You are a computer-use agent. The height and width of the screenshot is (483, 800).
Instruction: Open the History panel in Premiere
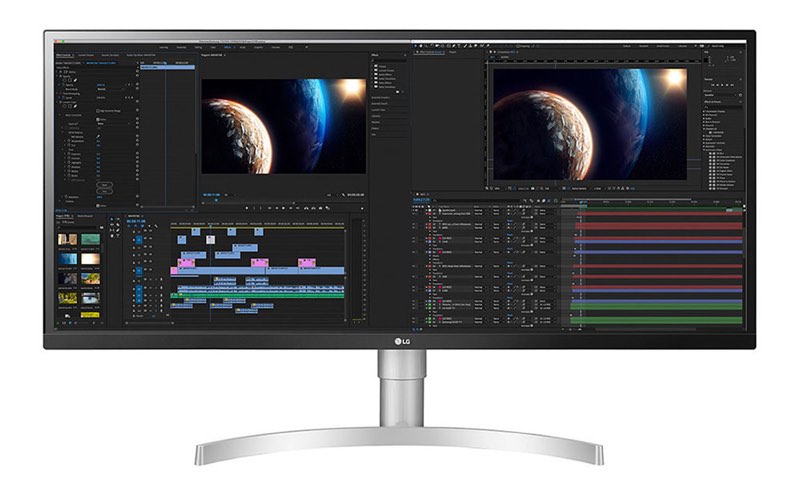pyautogui.click(x=377, y=128)
